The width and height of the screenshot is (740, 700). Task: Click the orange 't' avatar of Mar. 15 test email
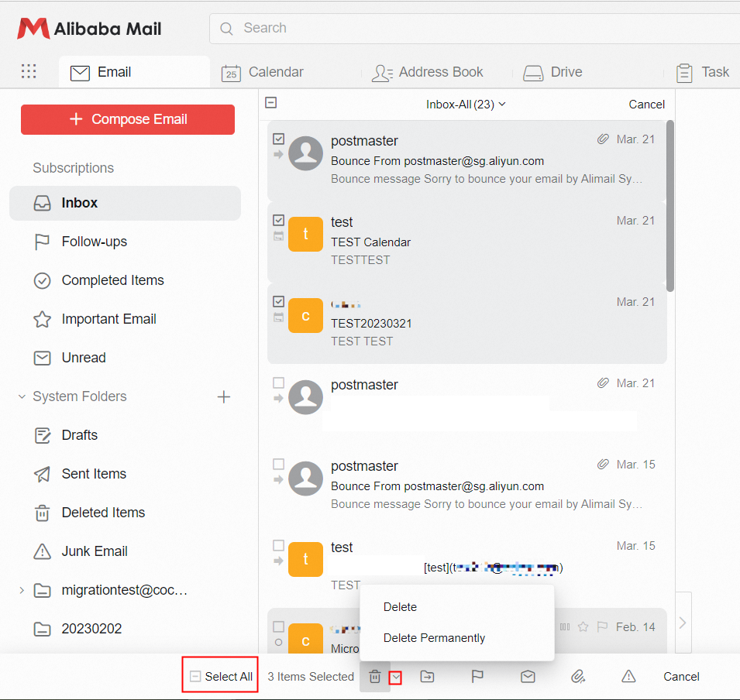pos(306,559)
